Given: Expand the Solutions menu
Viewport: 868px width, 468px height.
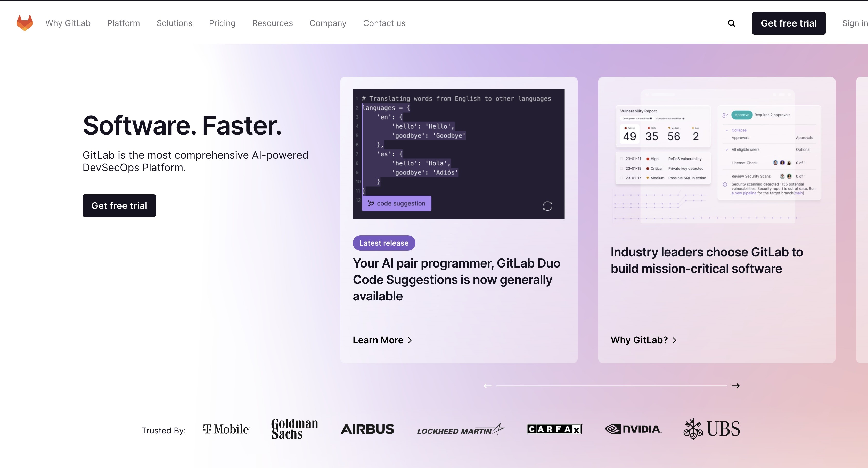Looking at the screenshot, I should [174, 23].
